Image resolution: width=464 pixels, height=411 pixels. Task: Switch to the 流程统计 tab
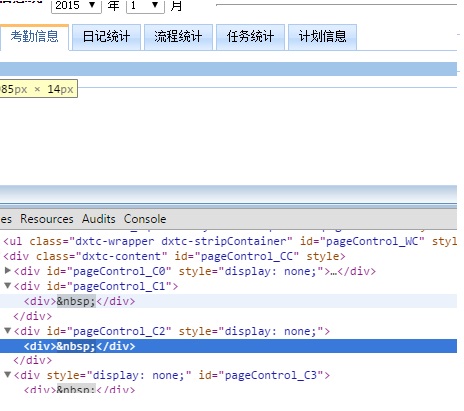pos(178,37)
